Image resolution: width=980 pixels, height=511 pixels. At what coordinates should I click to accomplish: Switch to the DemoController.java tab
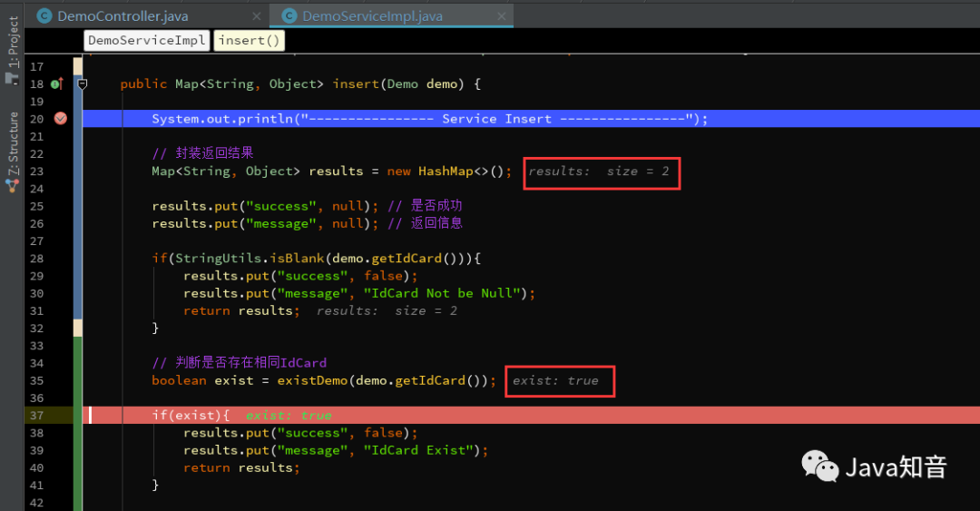[x=122, y=16]
